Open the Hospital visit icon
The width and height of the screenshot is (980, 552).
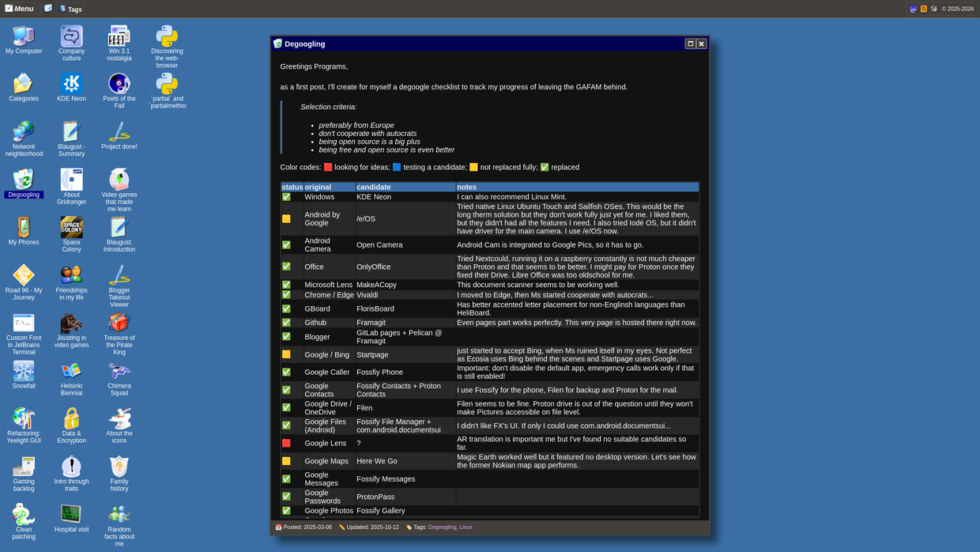[x=71, y=514]
